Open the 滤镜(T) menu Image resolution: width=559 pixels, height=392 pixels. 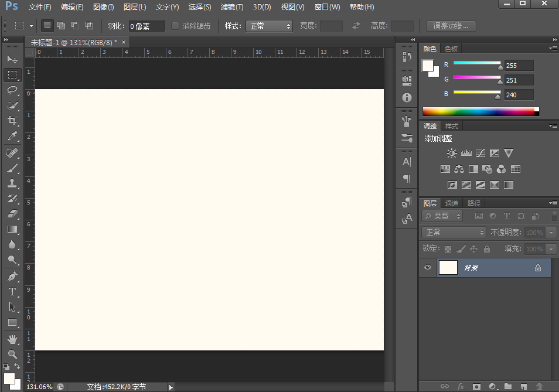pos(232,7)
